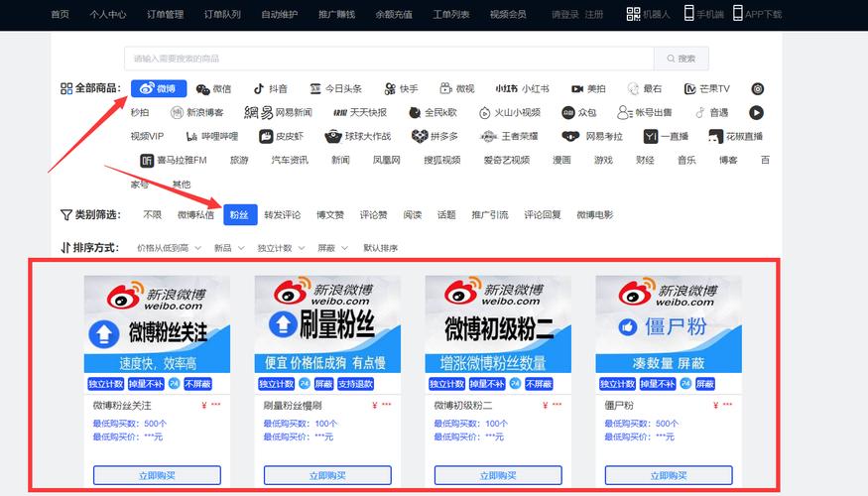
Task: Choose the 天天快报 category
Action: (360, 112)
